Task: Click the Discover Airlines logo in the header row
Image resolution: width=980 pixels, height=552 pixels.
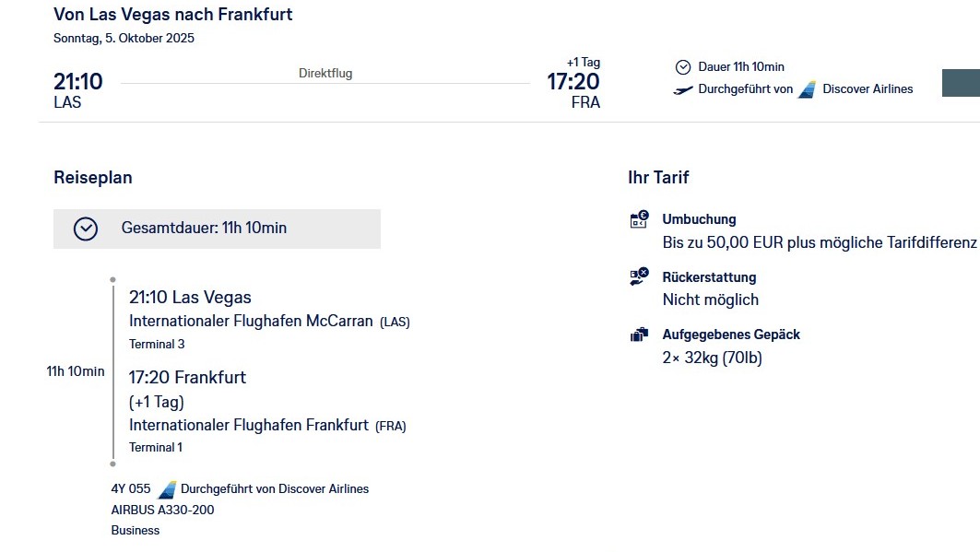Action: click(808, 89)
